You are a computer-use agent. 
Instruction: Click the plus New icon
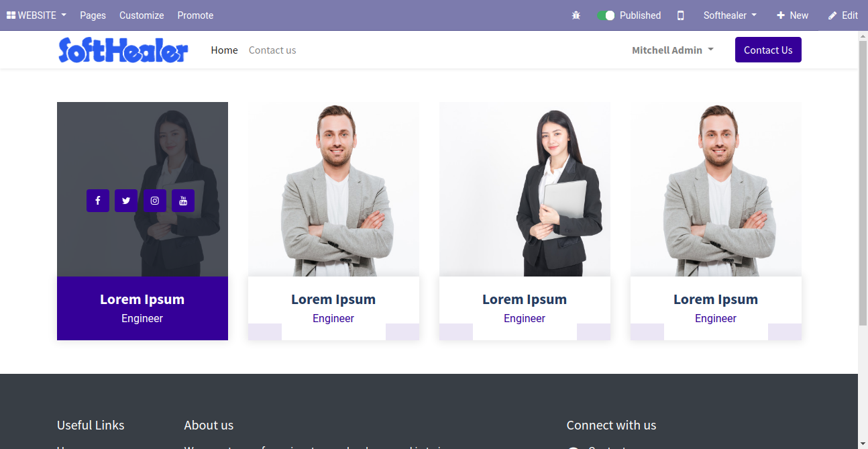point(781,15)
